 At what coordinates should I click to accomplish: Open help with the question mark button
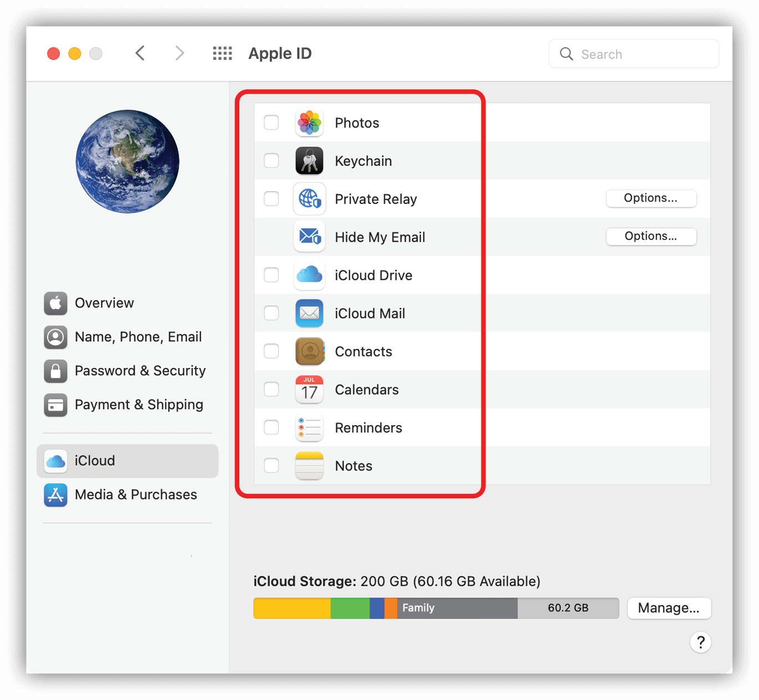click(700, 642)
